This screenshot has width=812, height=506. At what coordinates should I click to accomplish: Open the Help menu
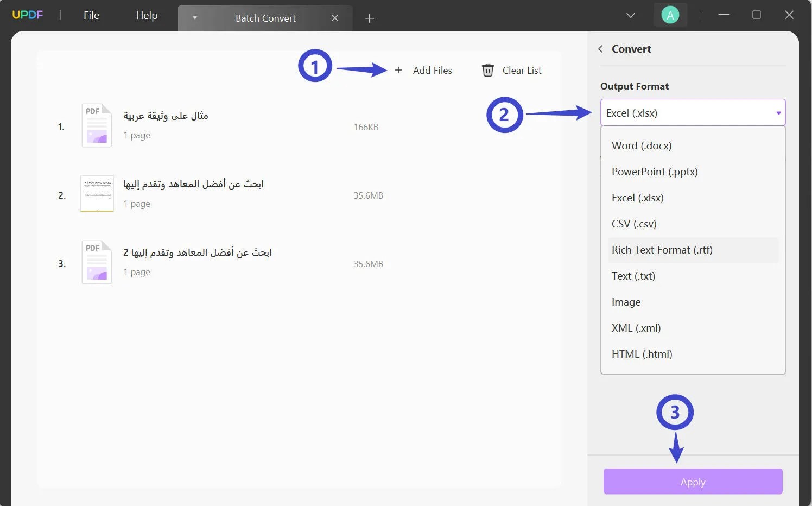click(x=145, y=15)
